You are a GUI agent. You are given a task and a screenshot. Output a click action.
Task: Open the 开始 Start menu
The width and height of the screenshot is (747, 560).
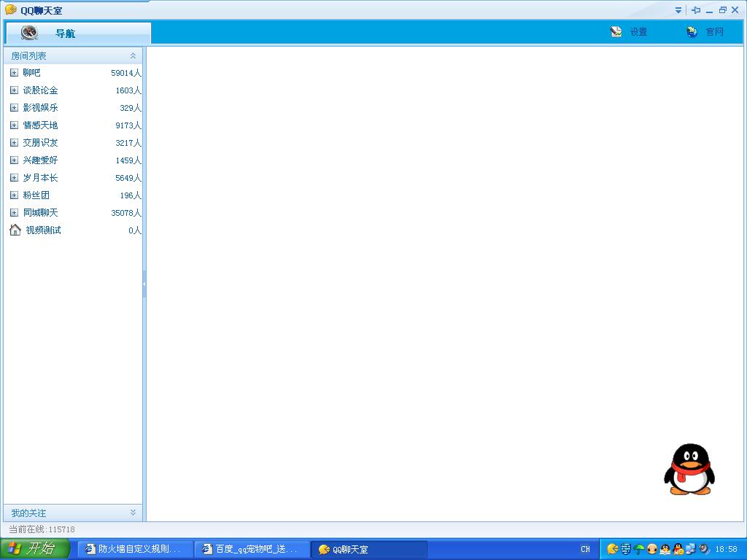point(35,548)
